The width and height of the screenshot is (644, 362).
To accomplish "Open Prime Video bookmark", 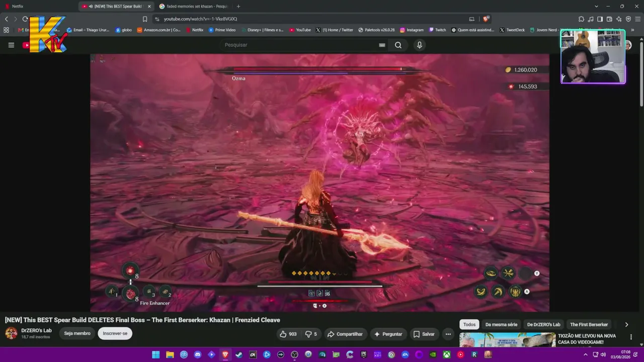I will [x=222, y=30].
